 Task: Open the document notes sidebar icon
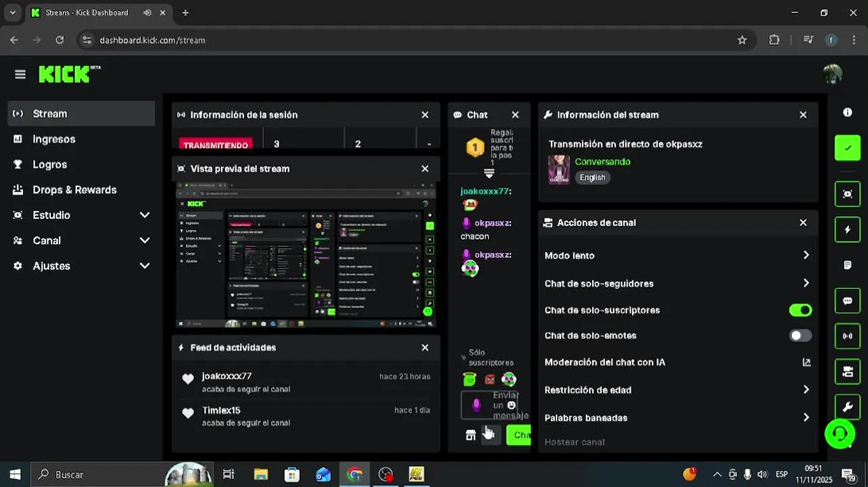coord(847,265)
